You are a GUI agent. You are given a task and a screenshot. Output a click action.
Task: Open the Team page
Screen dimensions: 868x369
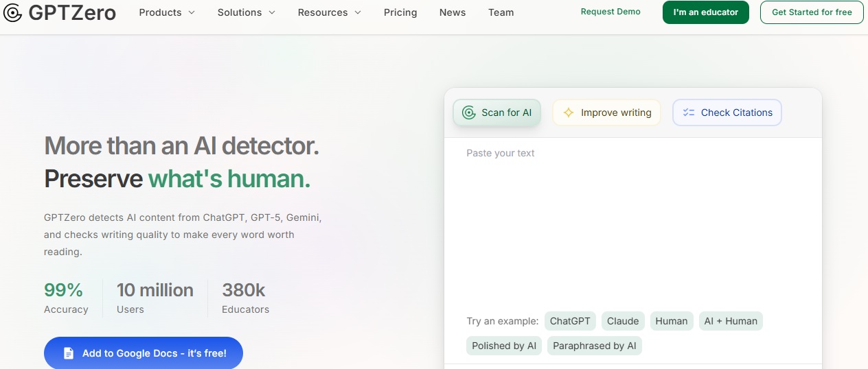[501, 12]
